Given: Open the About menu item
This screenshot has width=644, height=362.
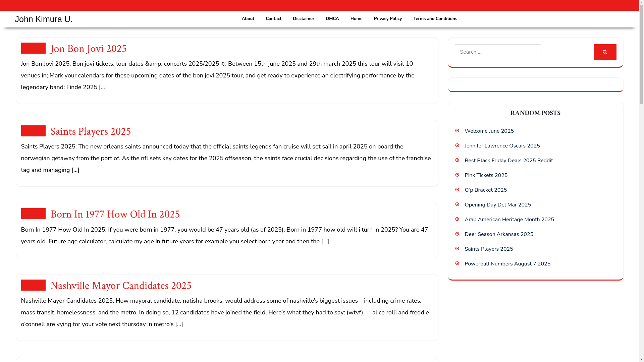Looking at the screenshot, I should click(x=248, y=19).
